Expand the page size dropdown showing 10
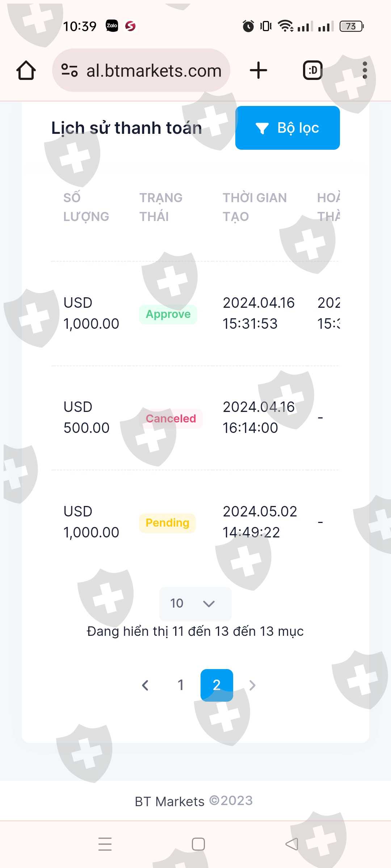This screenshot has height=868, width=391. [x=195, y=603]
